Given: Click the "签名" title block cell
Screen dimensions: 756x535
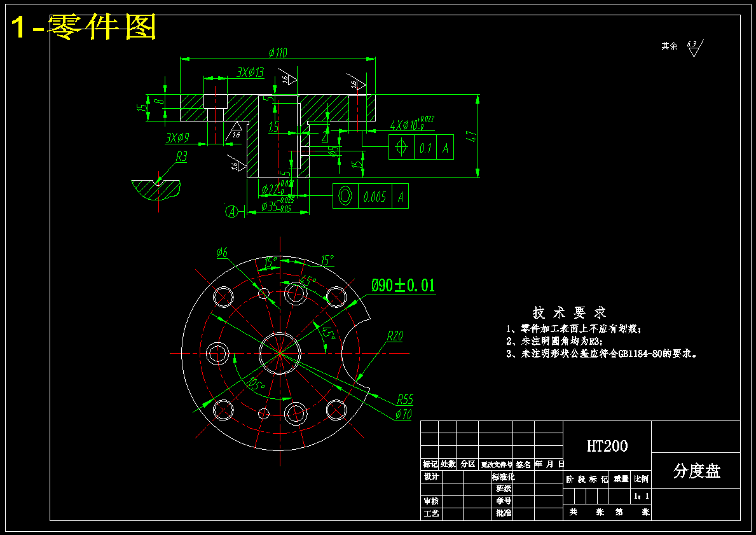Looking at the screenshot, I should (524, 464).
